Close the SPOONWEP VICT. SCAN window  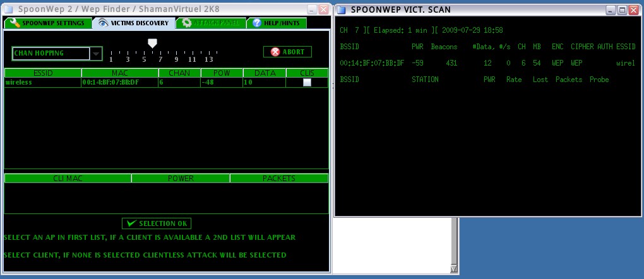click(633, 10)
